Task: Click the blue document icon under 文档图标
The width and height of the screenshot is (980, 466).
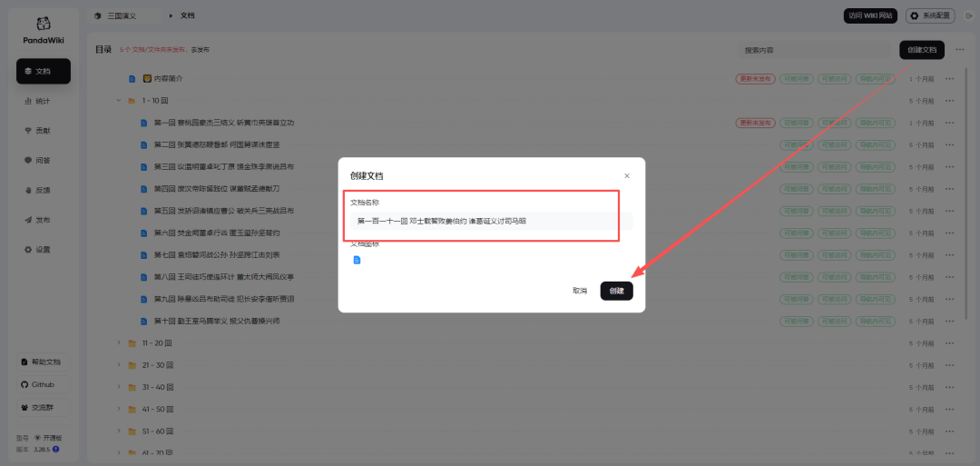Action: click(x=357, y=261)
